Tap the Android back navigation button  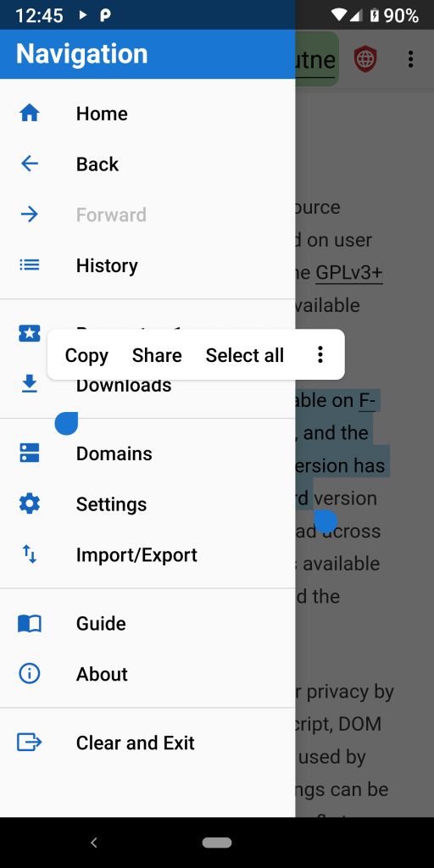pyautogui.click(x=94, y=843)
